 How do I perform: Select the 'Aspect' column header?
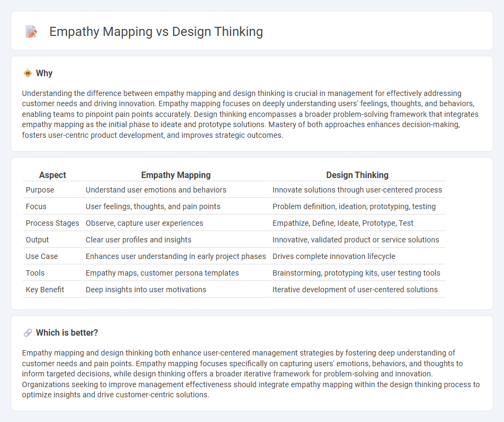point(53,175)
